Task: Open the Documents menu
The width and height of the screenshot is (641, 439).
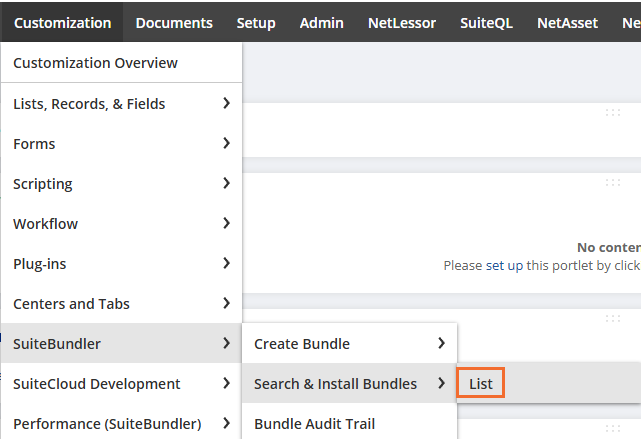Action: pos(174,23)
